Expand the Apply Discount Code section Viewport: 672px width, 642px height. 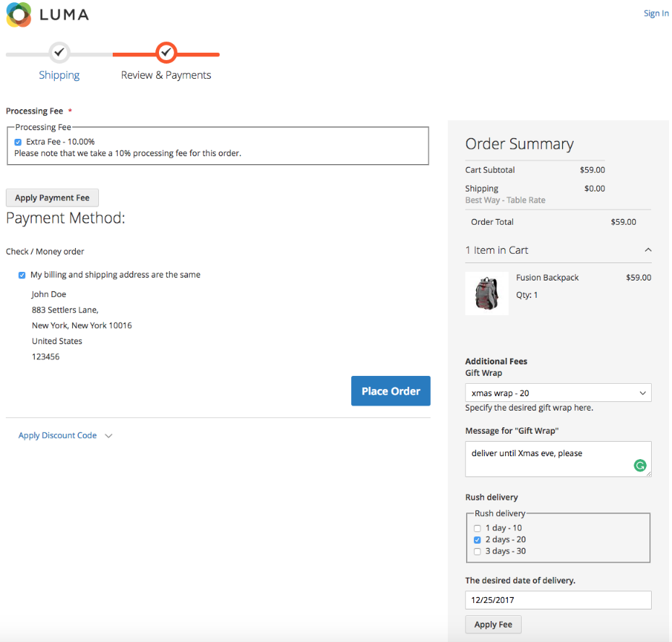pyautogui.click(x=65, y=435)
